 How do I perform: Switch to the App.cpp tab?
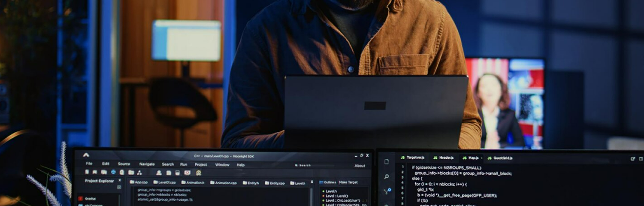139,182
